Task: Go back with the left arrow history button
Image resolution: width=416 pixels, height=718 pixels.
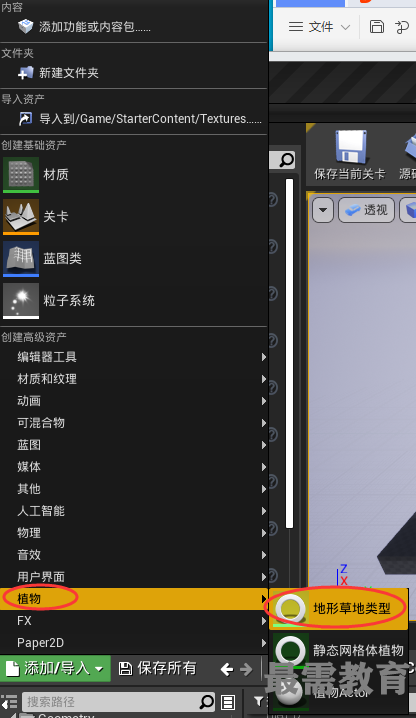Action: pos(227,670)
